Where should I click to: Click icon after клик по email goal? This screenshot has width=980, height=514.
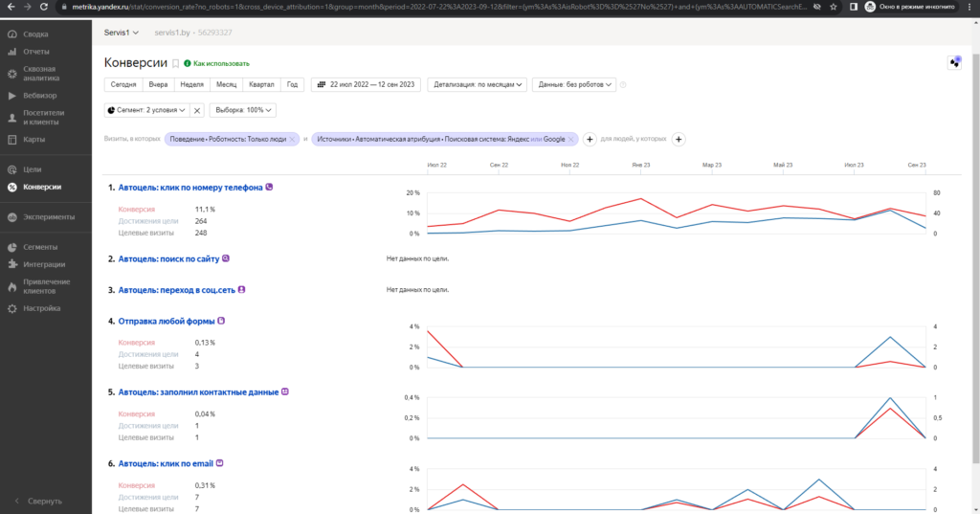[x=220, y=463]
